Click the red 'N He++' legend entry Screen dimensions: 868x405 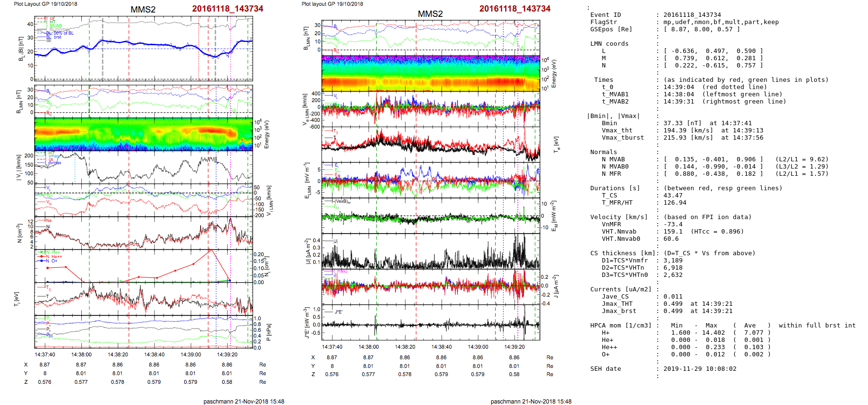53,257
